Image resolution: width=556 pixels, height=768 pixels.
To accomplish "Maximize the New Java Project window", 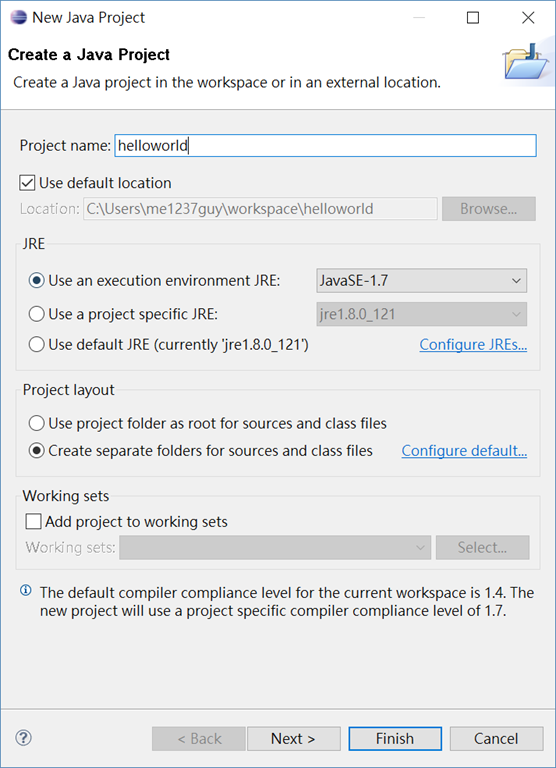I will pos(473,18).
